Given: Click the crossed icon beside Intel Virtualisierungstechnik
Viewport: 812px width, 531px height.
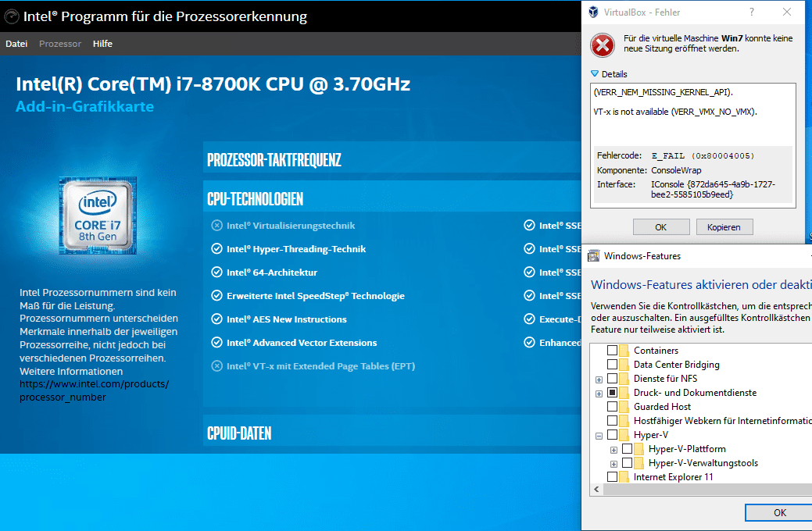Looking at the screenshot, I should click(217, 226).
